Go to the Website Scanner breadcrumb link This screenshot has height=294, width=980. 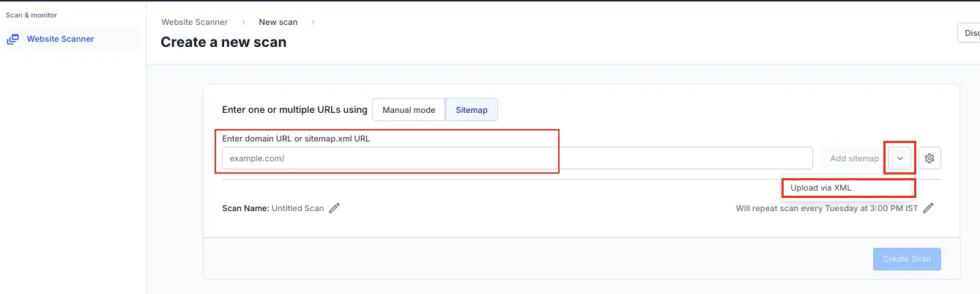pos(194,22)
